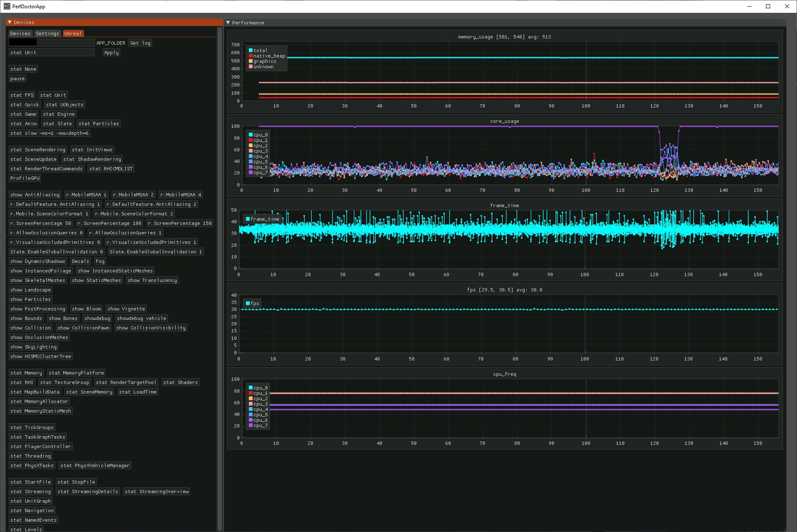Click the unknown legend color swatch
Screen dimensions: 797x532
coord(251,67)
